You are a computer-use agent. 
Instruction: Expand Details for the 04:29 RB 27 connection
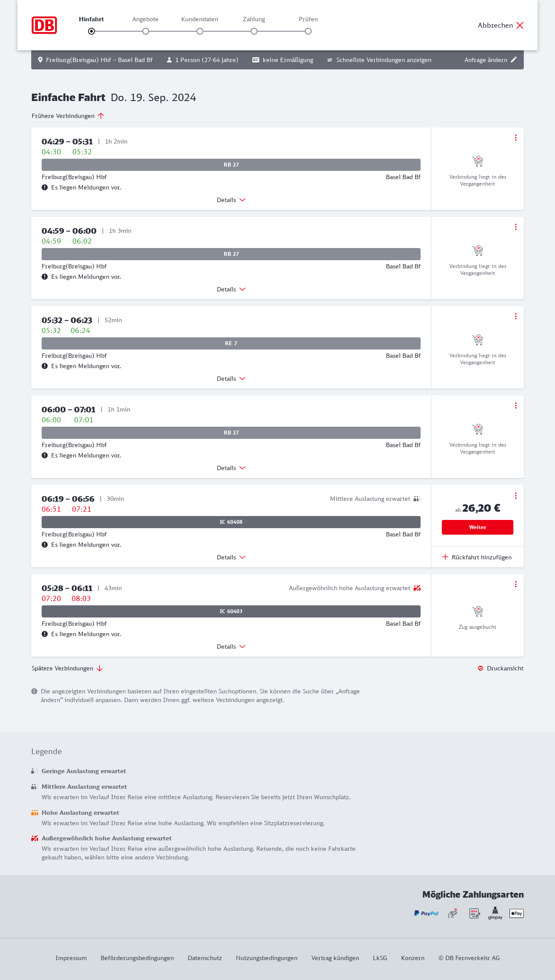[231, 200]
